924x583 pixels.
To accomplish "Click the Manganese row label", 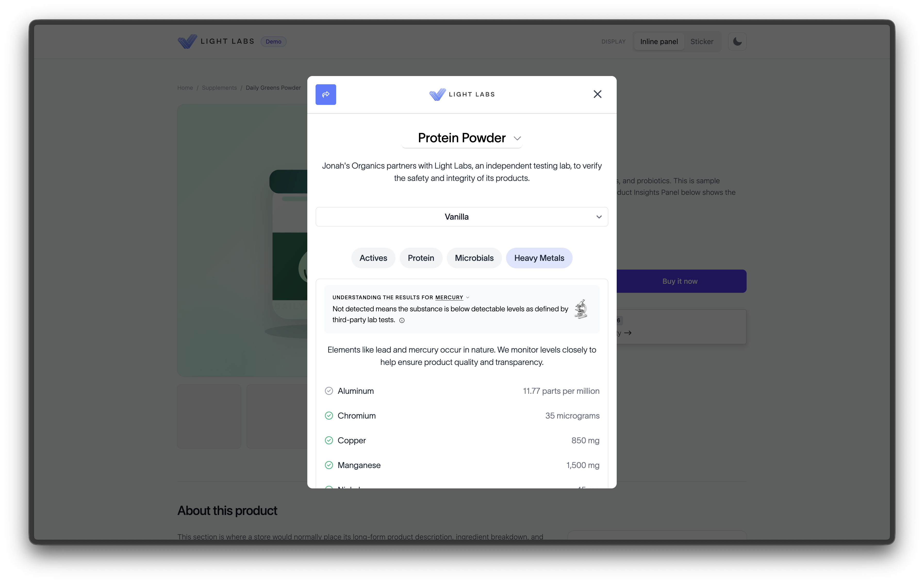I will tap(359, 465).
